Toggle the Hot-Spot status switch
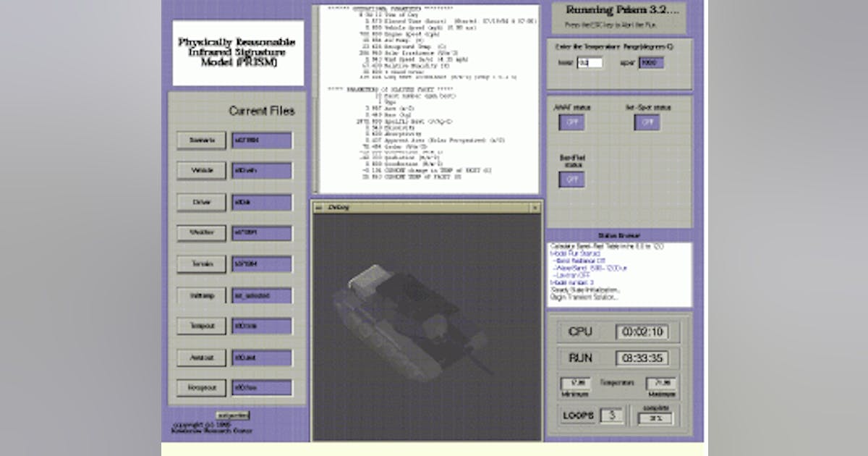 point(646,123)
